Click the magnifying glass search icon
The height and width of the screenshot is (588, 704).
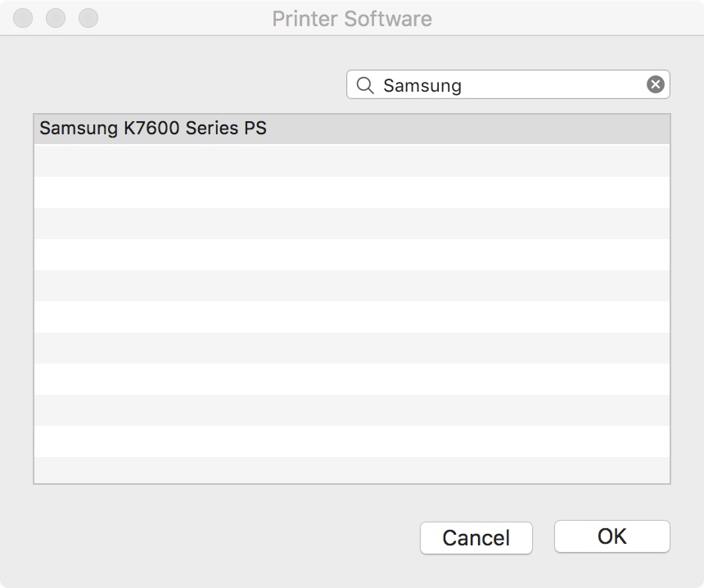click(364, 85)
